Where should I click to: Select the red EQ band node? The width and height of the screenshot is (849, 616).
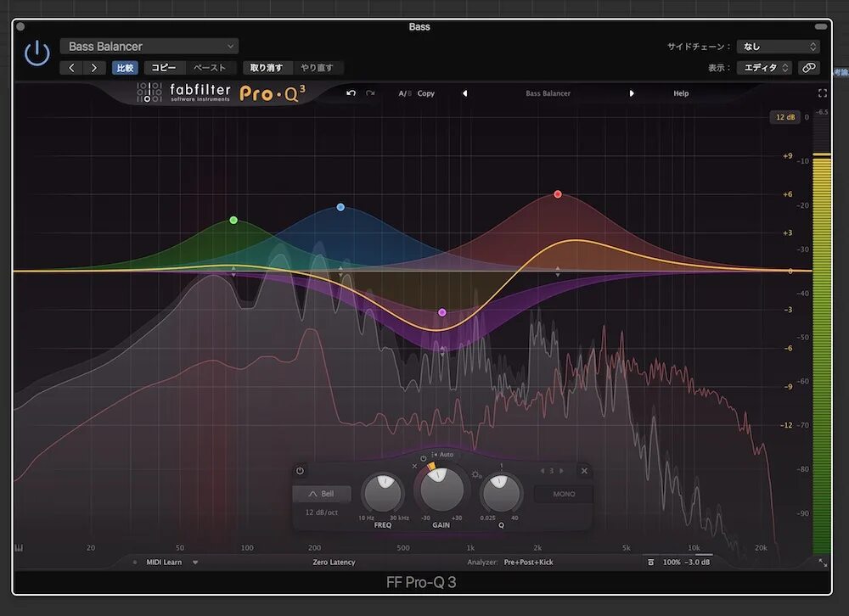[558, 194]
